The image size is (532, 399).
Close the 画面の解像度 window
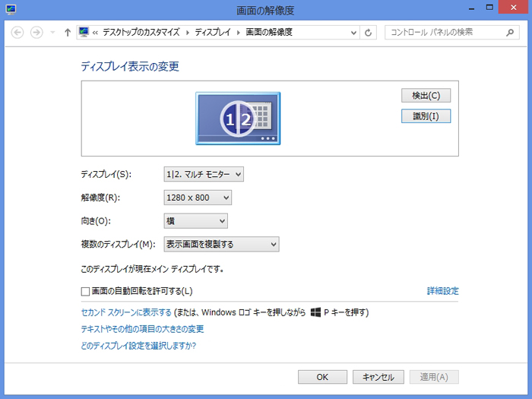pos(514,8)
